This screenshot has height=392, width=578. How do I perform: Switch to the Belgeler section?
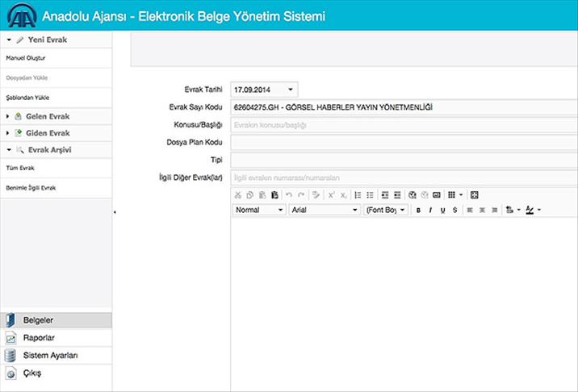[x=56, y=320]
